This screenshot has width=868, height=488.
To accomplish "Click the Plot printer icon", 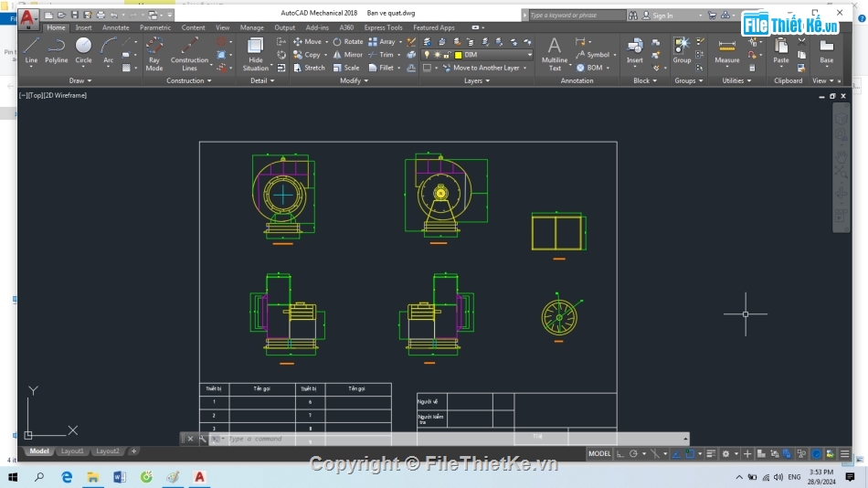I will coord(101,15).
